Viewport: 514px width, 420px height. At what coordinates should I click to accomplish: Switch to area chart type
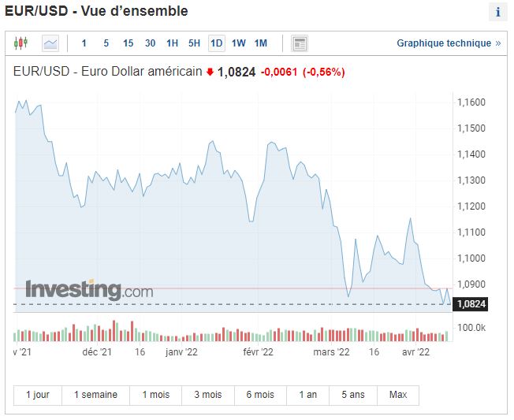[50, 43]
